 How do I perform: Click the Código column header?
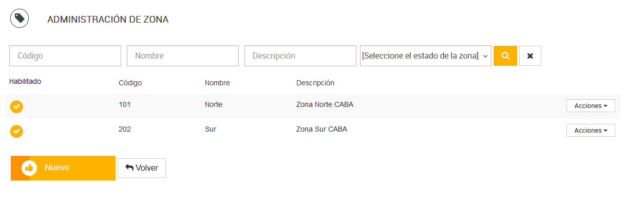coord(130,83)
